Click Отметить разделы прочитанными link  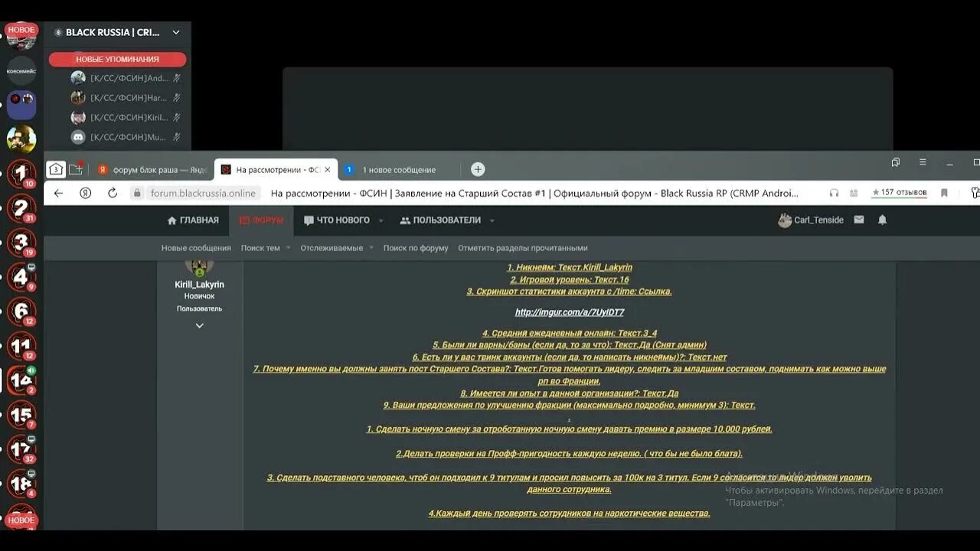523,248
